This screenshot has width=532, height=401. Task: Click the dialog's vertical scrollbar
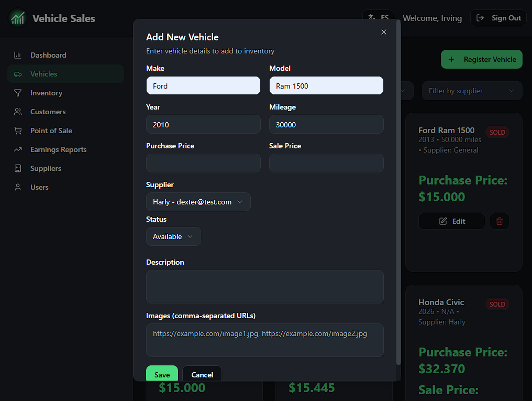(x=398, y=192)
